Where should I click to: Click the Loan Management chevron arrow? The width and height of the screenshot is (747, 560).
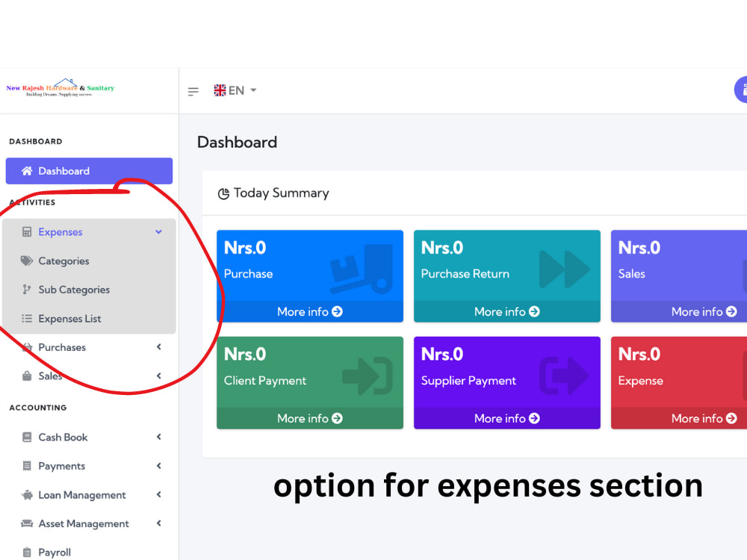point(158,495)
